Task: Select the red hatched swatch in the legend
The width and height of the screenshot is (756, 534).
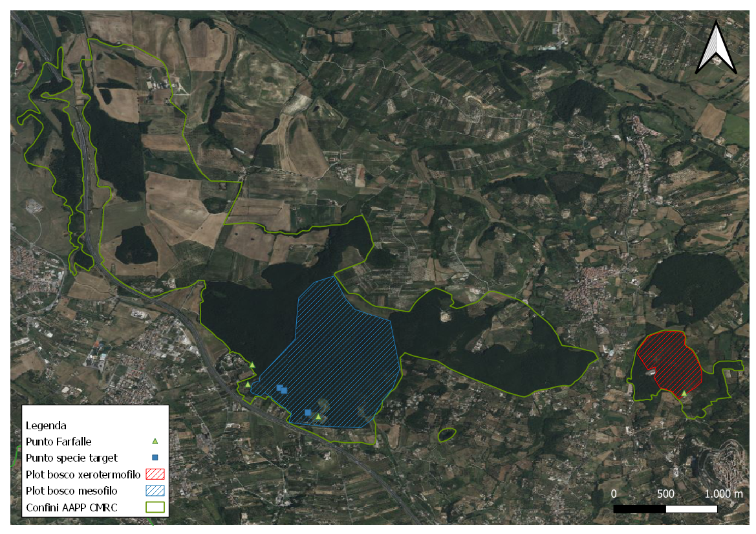Action: [155, 475]
